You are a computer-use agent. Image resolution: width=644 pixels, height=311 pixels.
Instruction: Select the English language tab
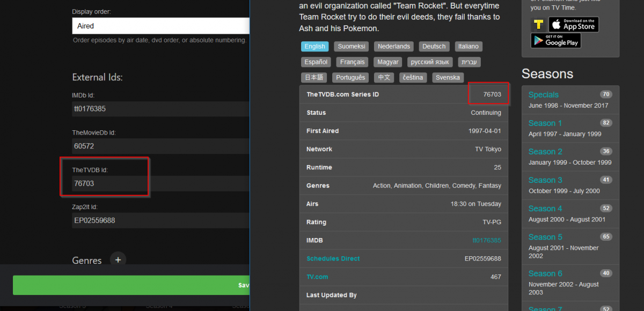[x=315, y=47]
